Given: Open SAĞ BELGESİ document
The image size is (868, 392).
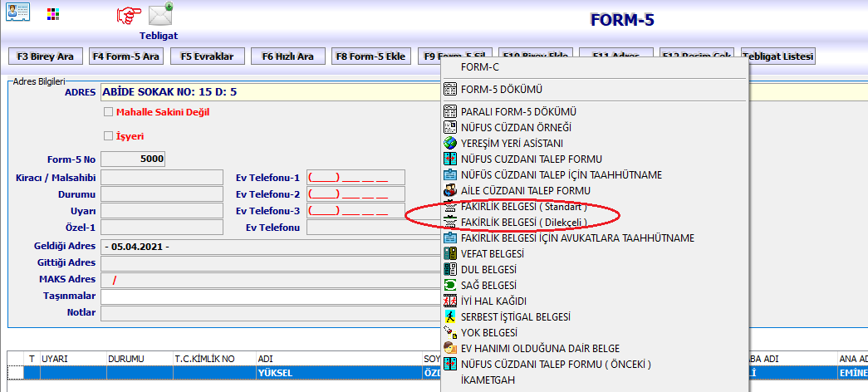Looking at the screenshot, I should coord(488,285).
